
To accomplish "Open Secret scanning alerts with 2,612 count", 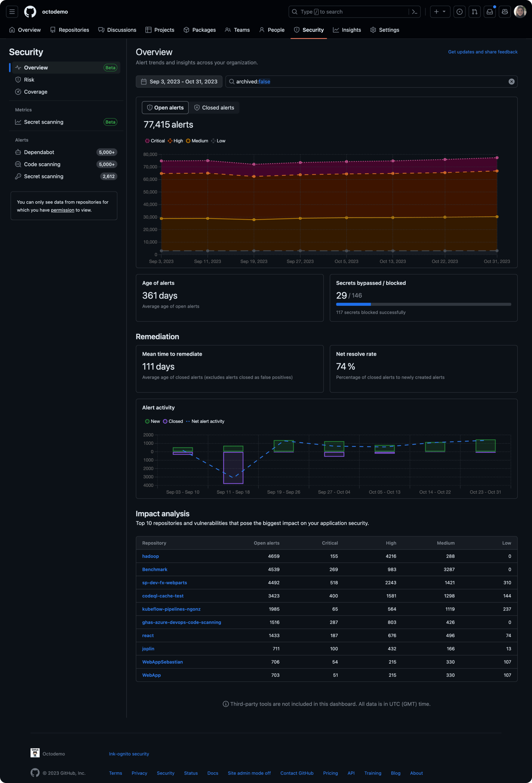I will 66,177.
